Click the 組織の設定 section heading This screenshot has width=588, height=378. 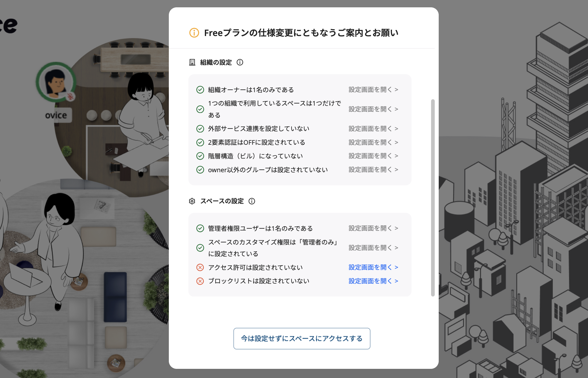(216, 62)
